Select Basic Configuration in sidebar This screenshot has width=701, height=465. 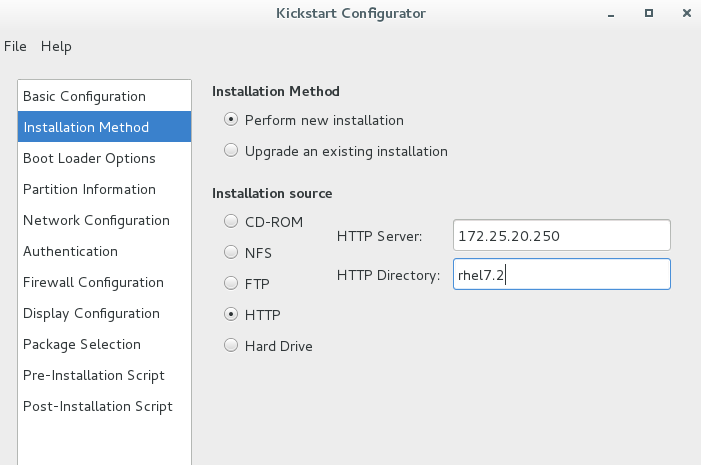[x=104, y=96]
